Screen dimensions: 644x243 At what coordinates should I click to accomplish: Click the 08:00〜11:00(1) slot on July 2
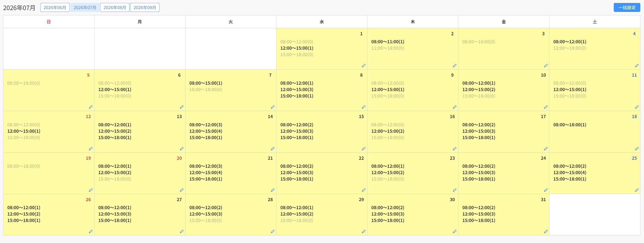click(x=388, y=42)
